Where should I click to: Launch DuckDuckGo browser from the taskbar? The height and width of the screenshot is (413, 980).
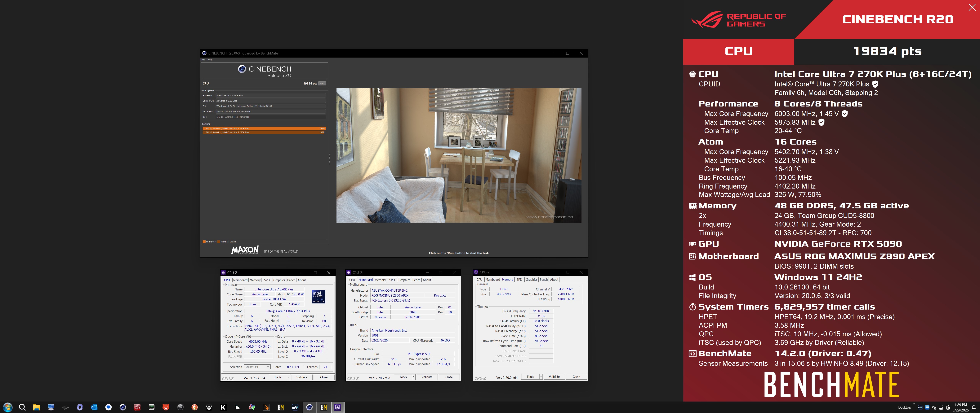(x=194, y=407)
